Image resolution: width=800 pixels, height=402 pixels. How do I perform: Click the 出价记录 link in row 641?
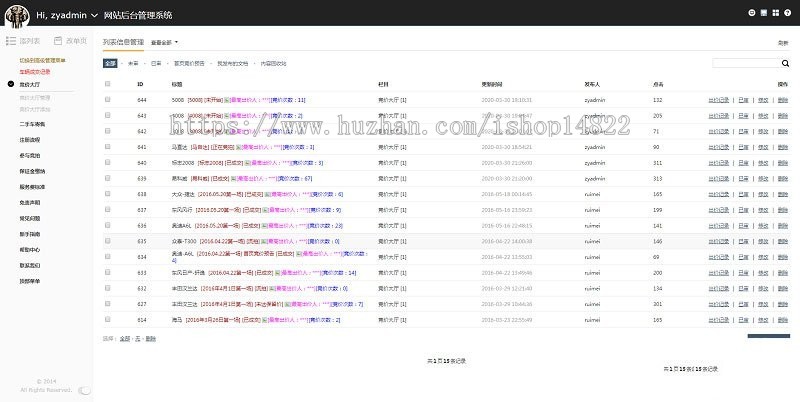click(x=718, y=147)
